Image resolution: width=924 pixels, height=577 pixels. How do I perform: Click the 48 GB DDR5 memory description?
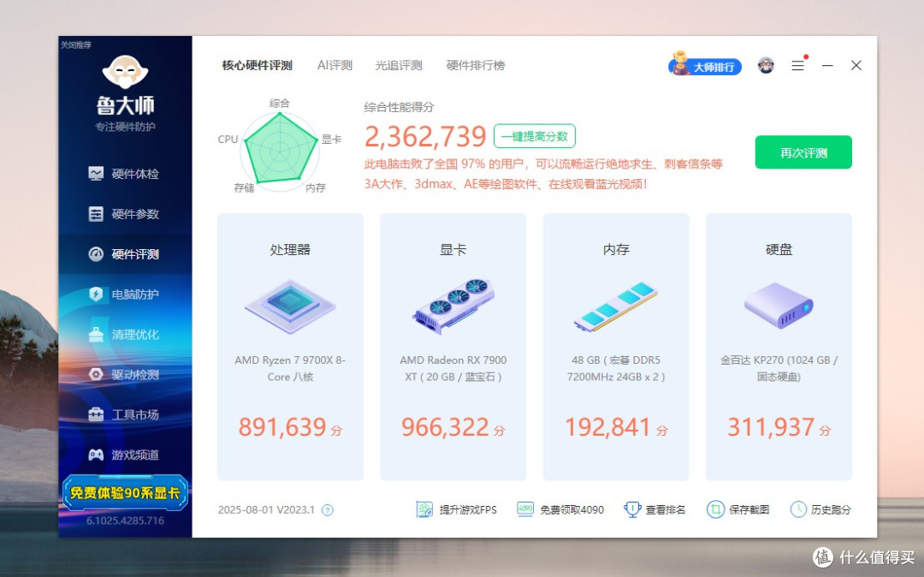click(616, 368)
